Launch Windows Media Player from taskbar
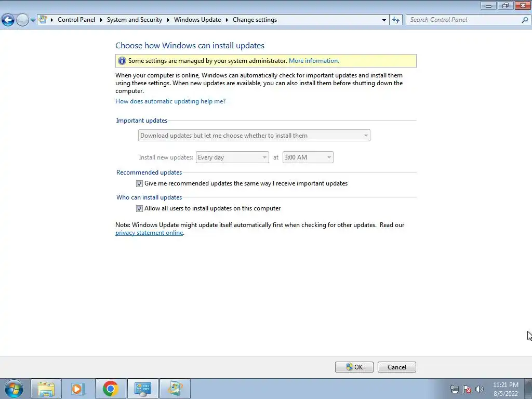This screenshot has width=532, height=399. (x=78, y=389)
